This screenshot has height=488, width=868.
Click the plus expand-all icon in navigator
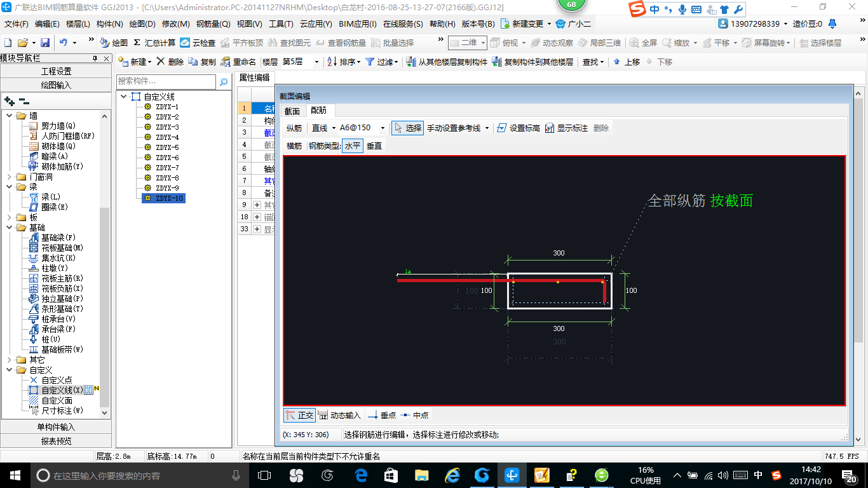tap(10, 100)
